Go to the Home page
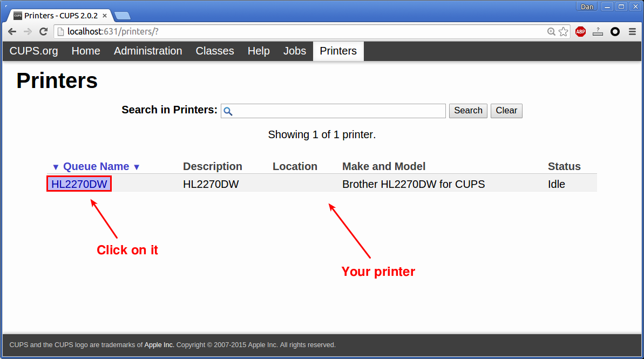The height and width of the screenshot is (359, 644). pyautogui.click(x=86, y=51)
